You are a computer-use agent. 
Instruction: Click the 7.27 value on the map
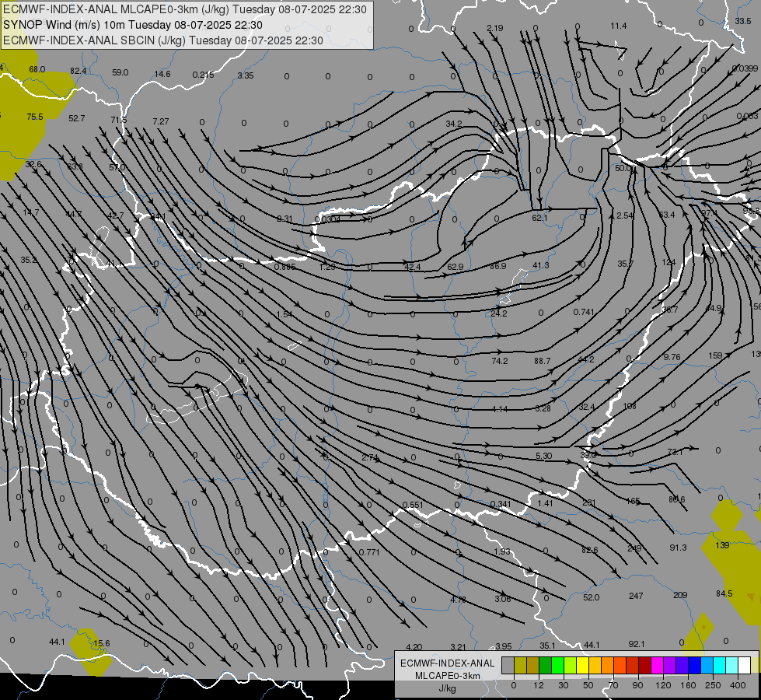click(161, 121)
